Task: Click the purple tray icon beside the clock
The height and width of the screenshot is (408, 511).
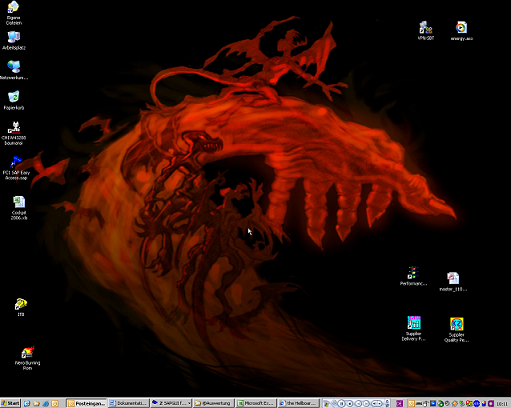Action: 491,404
